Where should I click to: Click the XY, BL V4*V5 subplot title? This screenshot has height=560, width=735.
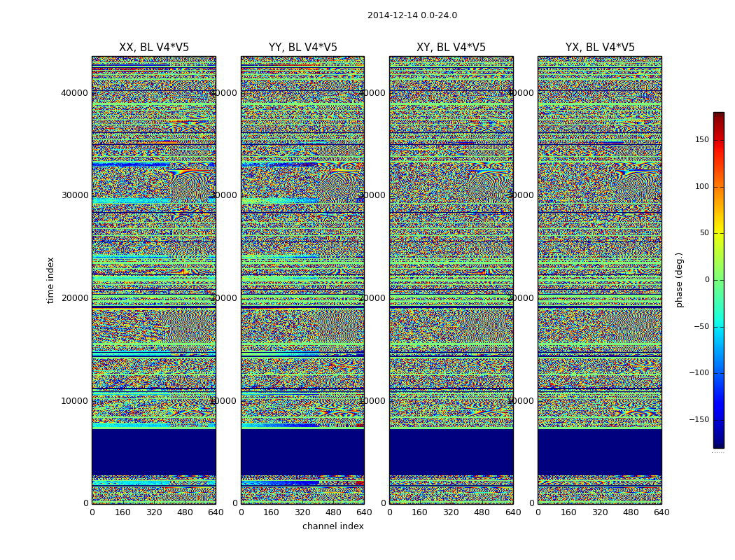click(x=451, y=48)
